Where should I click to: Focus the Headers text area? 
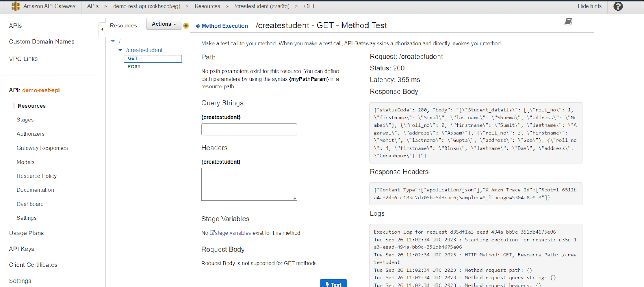pyautogui.click(x=249, y=184)
